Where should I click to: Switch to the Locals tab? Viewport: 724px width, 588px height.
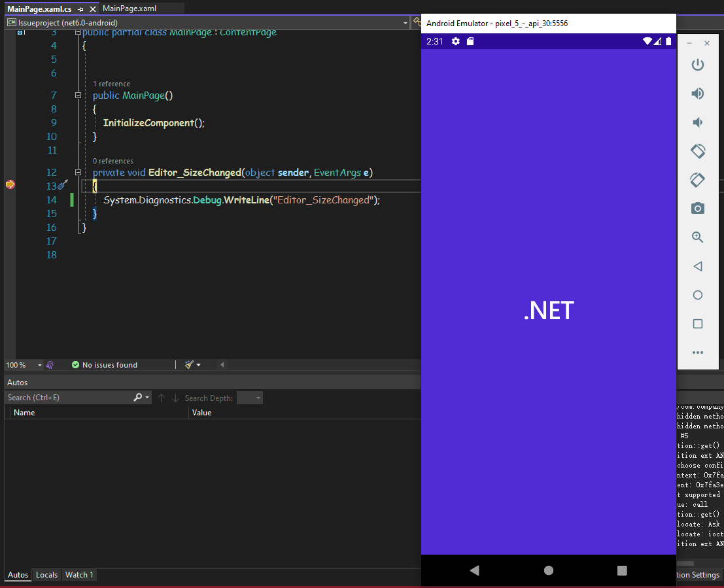(x=46, y=574)
